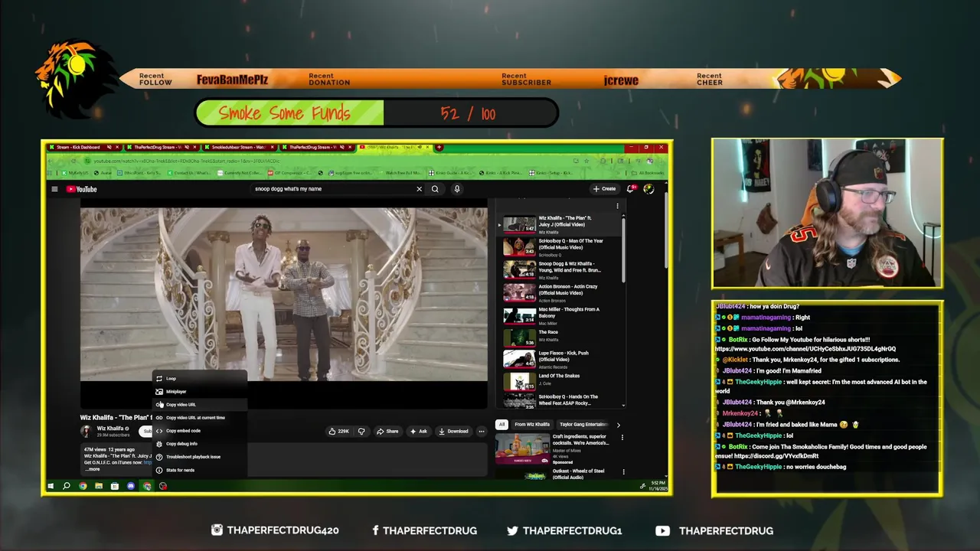
Task: Open Windows taskbar search
Action: click(67, 486)
